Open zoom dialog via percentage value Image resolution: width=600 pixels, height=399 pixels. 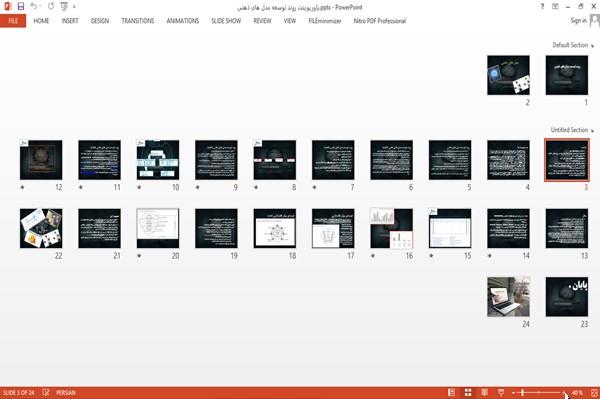click(577, 392)
